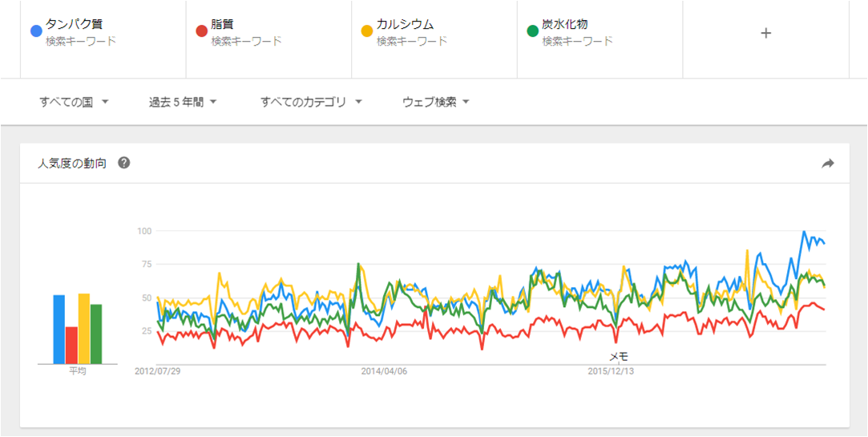Image resolution: width=868 pixels, height=437 pixels.
Task: Click the share arrow icon
Action: pyautogui.click(x=828, y=164)
